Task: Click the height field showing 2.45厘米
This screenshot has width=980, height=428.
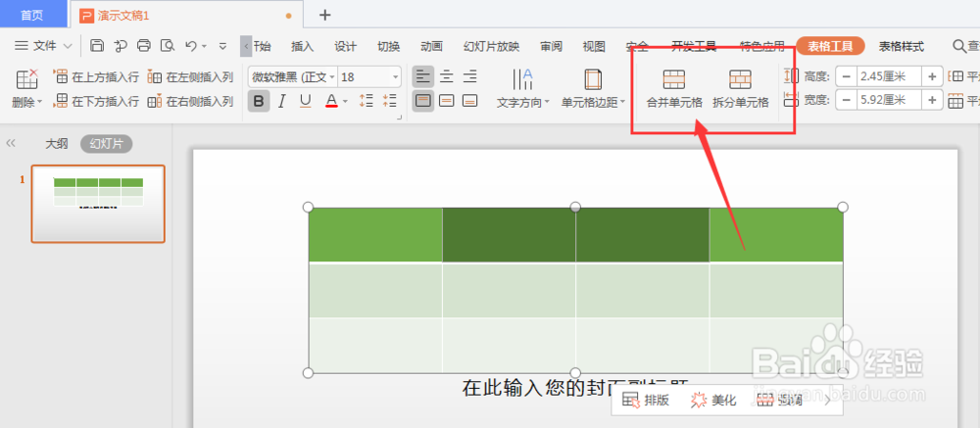Action: point(890,76)
